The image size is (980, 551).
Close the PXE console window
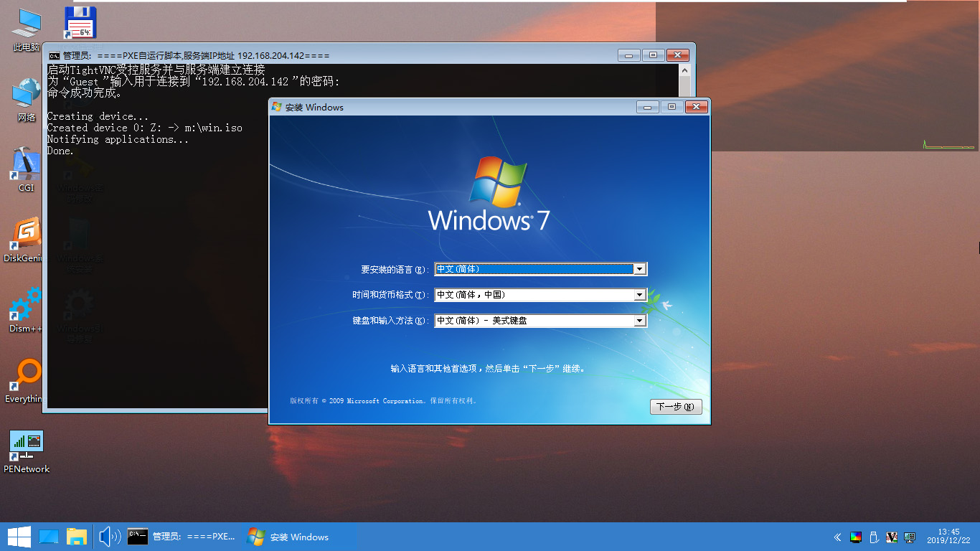(677, 55)
